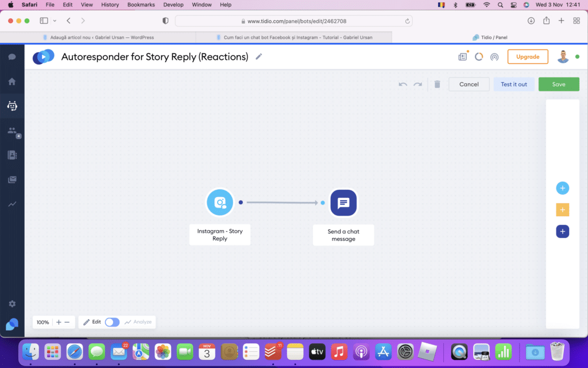Toggle the online status green dot
Viewport: 588px width, 368px height.
coord(578,57)
